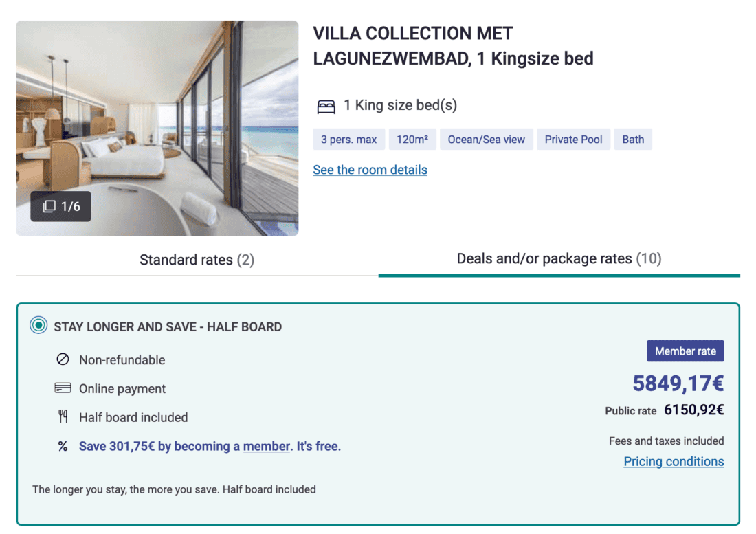Click the online payment card icon
Image resolution: width=756 pixels, height=534 pixels.
pyautogui.click(x=63, y=388)
